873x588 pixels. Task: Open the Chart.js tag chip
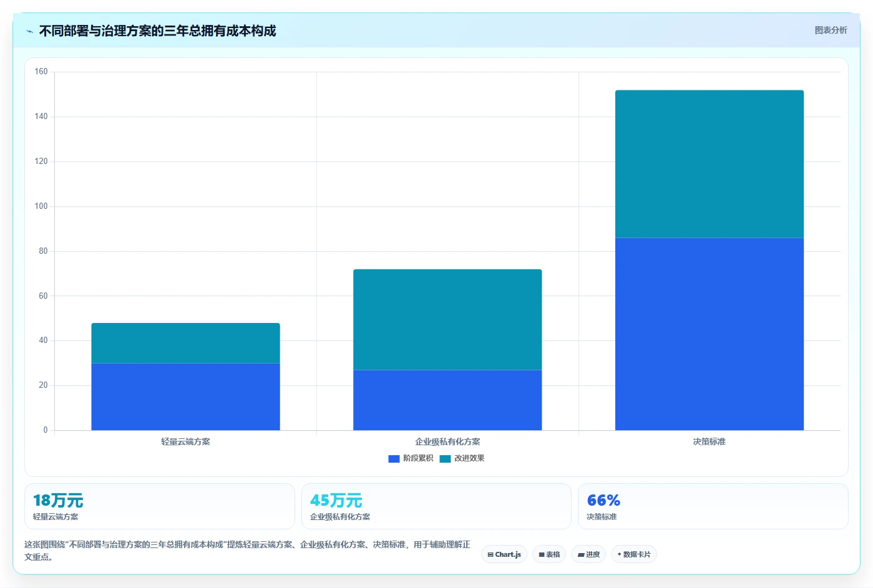click(x=504, y=554)
